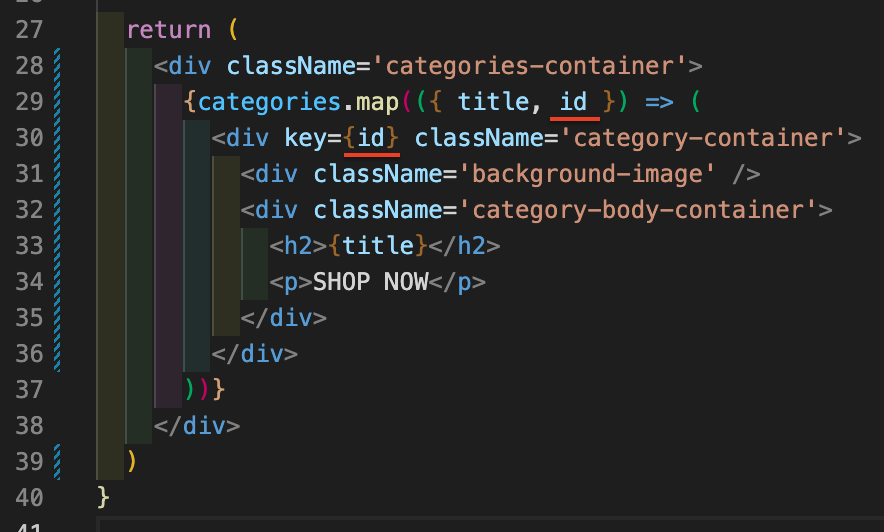884x532 pixels.
Task: Click the '))}' brackets on line 37
Action: coord(205,390)
